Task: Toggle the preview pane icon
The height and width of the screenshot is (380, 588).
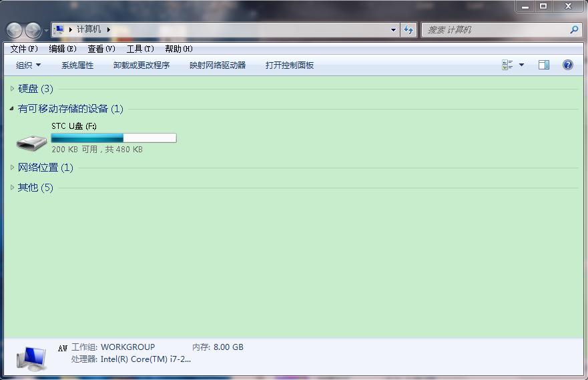Action: [544, 65]
